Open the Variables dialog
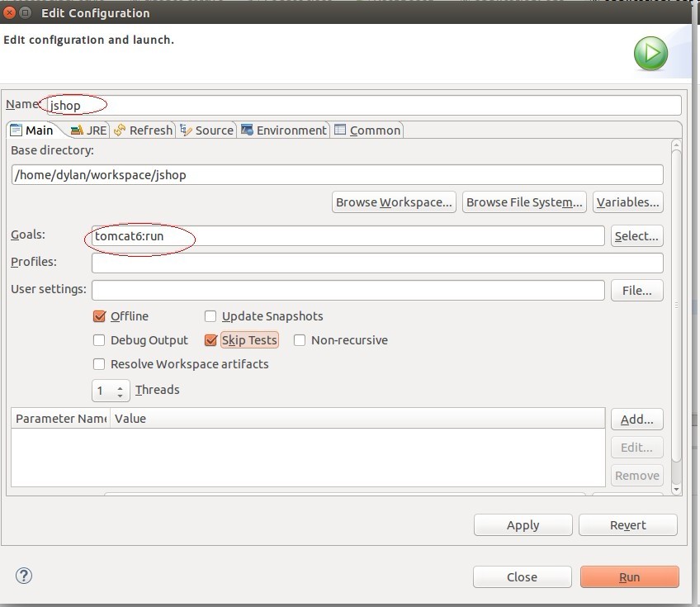The height and width of the screenshot is (607, 700). tap(627, 202)
